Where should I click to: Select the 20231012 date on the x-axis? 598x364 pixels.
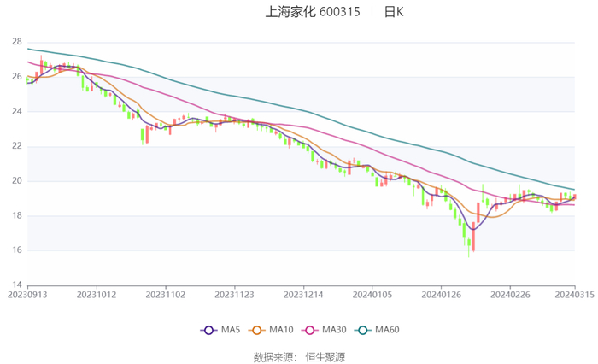click(x=97, y=295)
